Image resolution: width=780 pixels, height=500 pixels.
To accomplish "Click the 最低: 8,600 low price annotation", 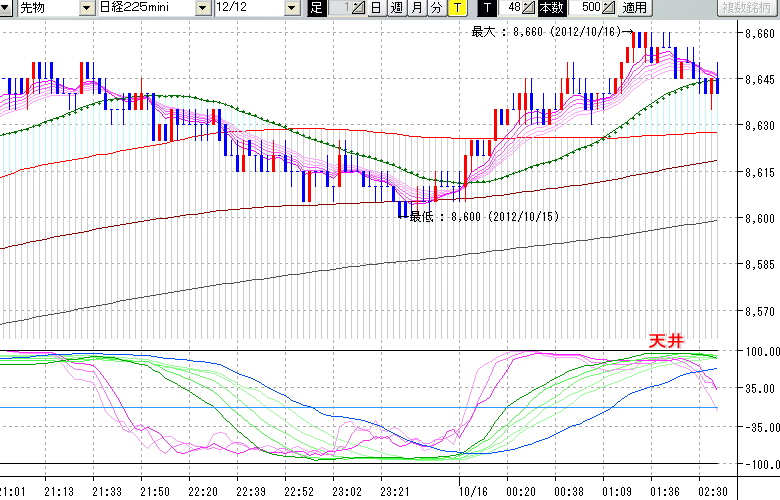I will coord(482,216).
